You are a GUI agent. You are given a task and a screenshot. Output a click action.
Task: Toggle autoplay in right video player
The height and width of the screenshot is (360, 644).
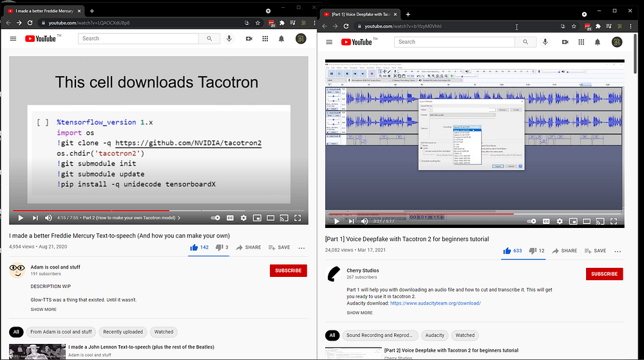point(531,222)
